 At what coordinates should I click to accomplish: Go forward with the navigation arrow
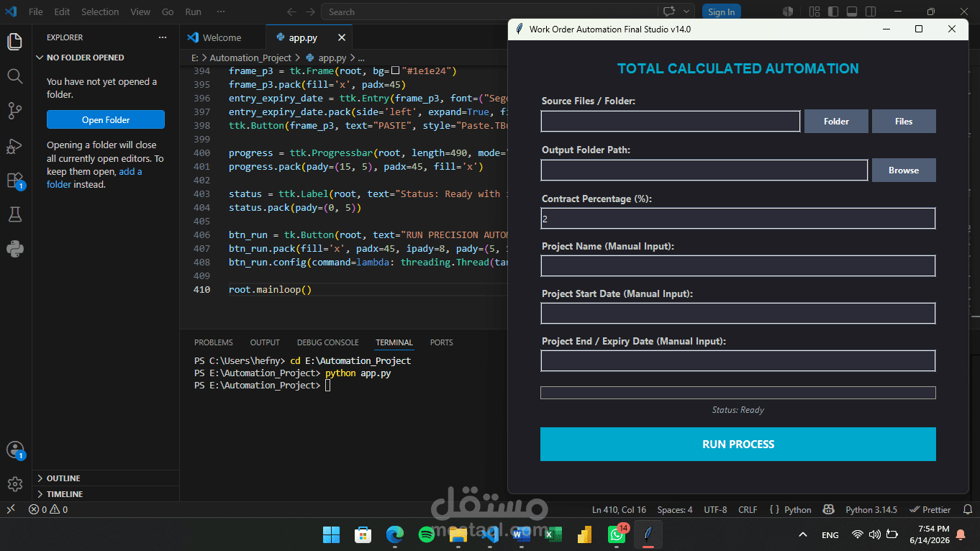point(310,12)
